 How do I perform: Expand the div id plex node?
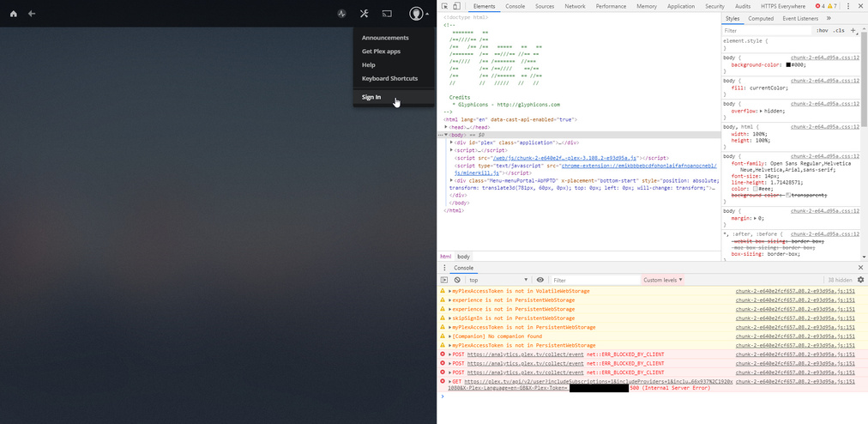452,142
